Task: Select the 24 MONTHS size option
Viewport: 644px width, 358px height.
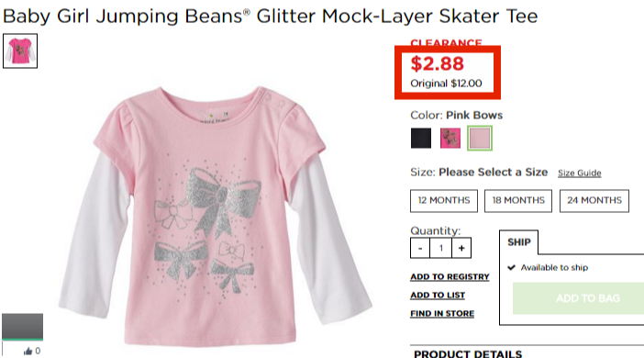Action: 594,201
